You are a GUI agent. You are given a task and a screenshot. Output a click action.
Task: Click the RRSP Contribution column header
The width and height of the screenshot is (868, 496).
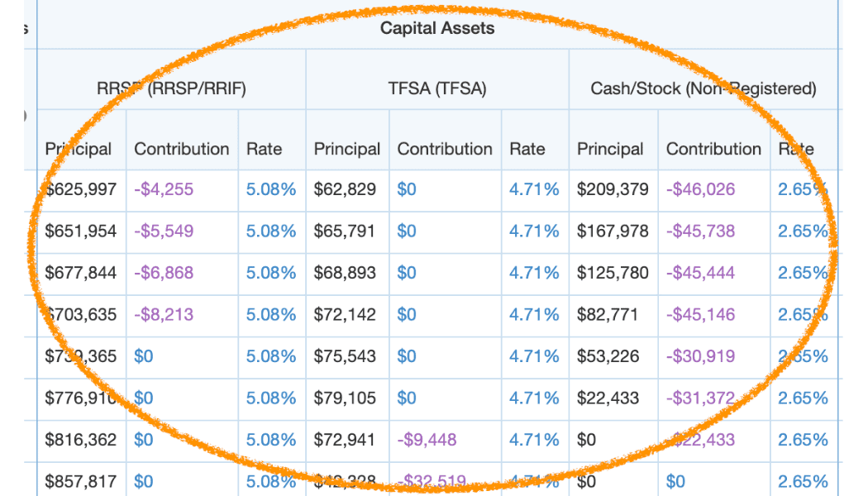tap(182, 149)
